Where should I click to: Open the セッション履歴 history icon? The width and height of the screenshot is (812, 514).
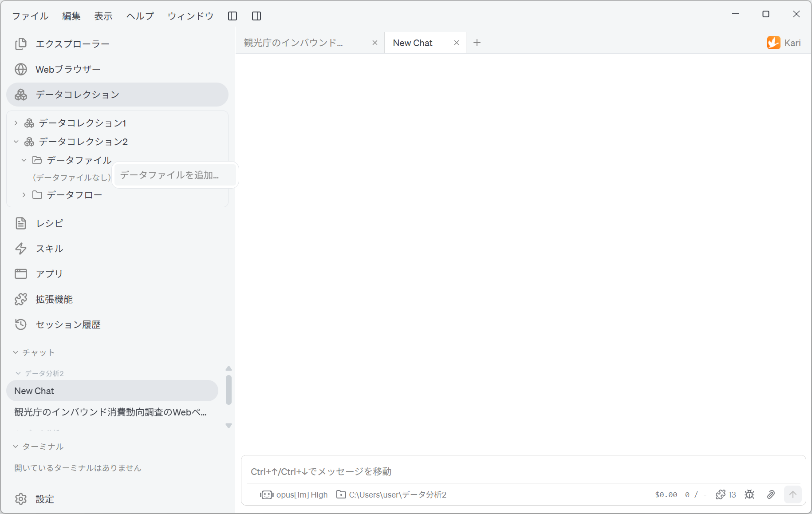tap(21, 324)
